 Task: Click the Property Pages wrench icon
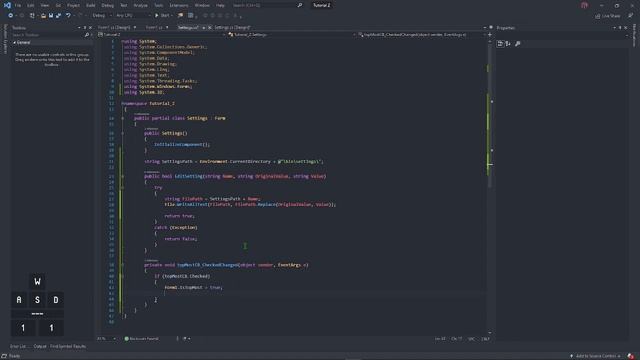tap(518, 44)
